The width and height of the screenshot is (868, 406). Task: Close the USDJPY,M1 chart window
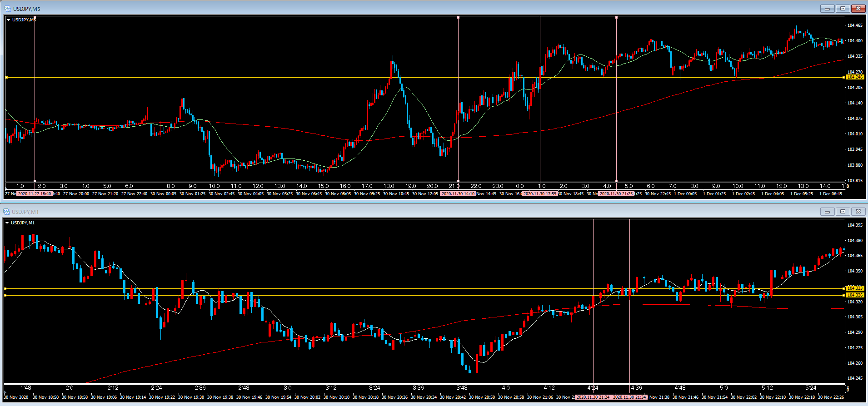point(858,212)
